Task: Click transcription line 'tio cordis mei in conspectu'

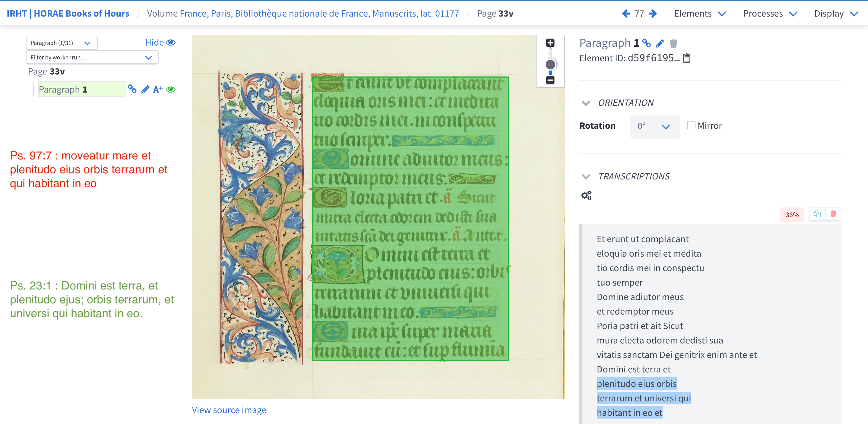Action: point(650,268)
